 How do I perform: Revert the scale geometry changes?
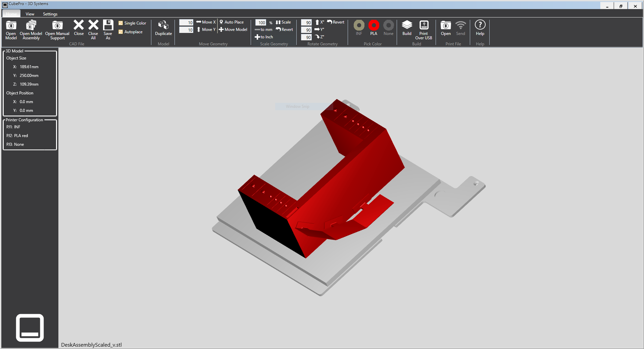284,30
